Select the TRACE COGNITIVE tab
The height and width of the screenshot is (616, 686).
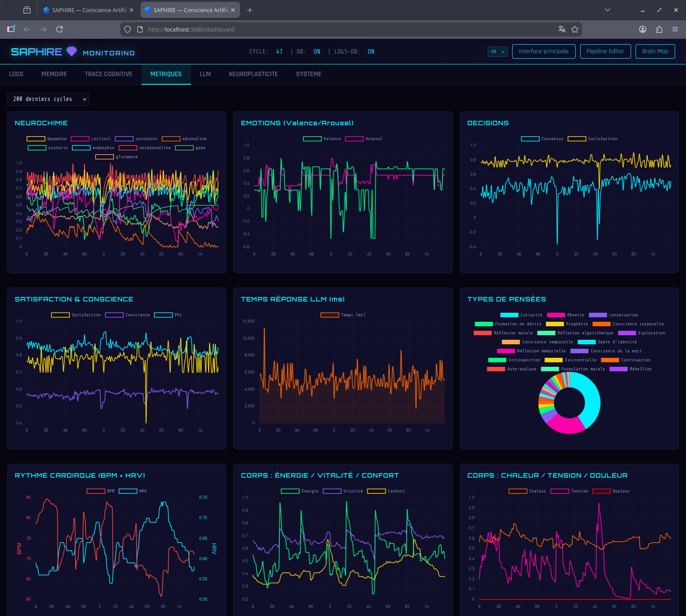(x=108, y=74)
